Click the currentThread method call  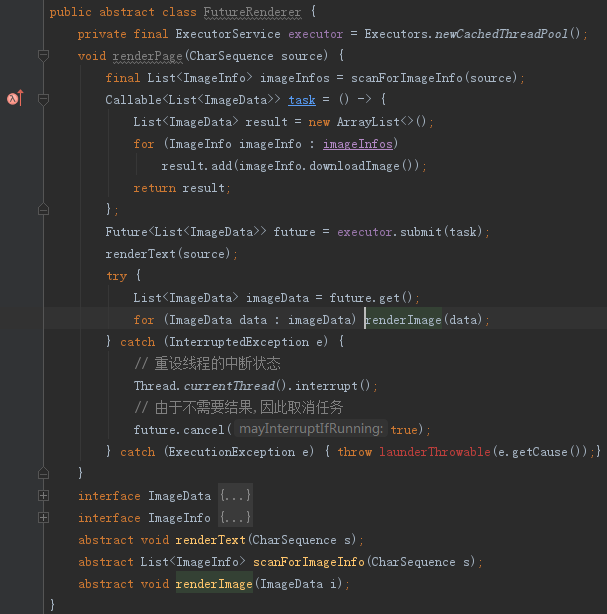click(229, 386)
